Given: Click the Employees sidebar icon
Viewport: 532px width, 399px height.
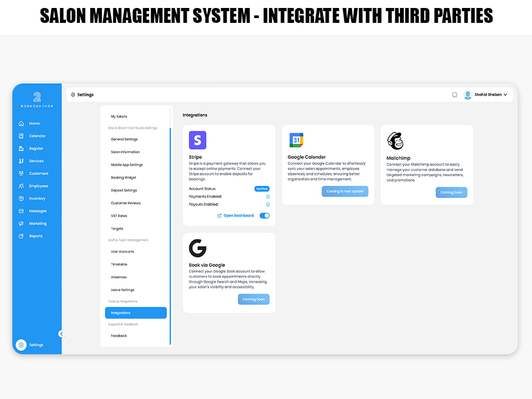Looking at the screenshot, I should (x=21, y=186).
